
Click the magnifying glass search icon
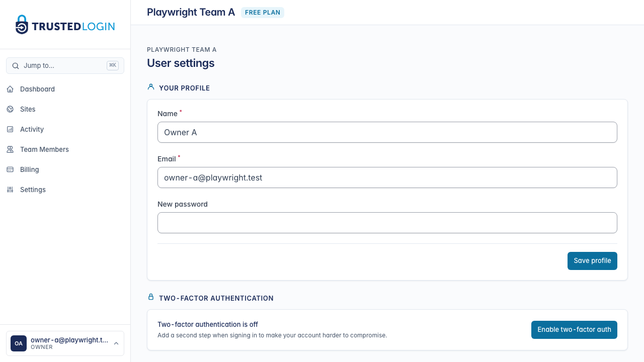click(16, 65)
